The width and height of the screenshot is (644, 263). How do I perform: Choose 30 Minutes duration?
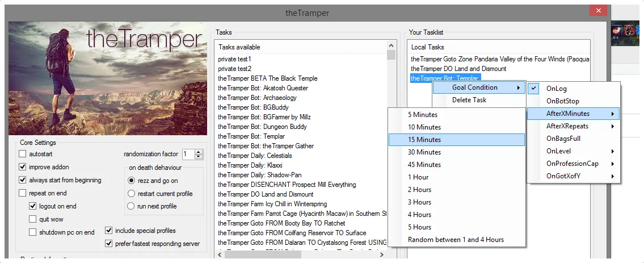[x=457, y=152]
